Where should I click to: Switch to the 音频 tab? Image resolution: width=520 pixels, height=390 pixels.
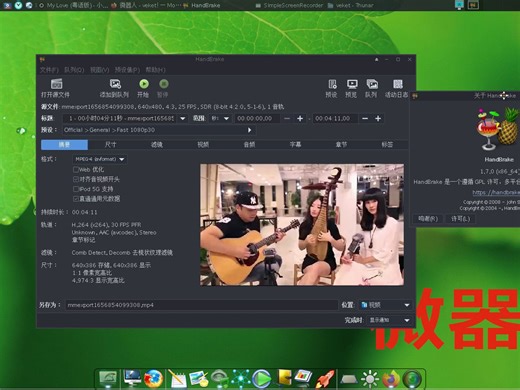click(x=249, y=145)
